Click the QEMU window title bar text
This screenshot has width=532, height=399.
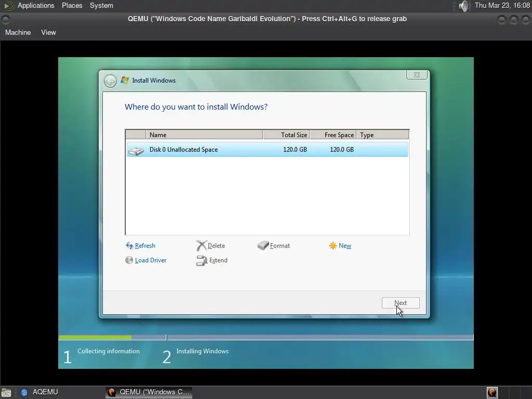[267, 19]
